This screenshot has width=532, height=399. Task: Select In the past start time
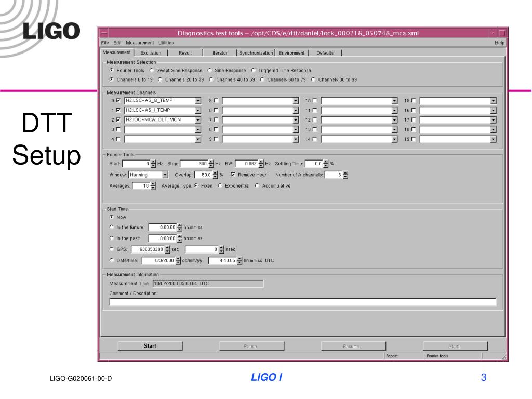[x=111, y=238]
